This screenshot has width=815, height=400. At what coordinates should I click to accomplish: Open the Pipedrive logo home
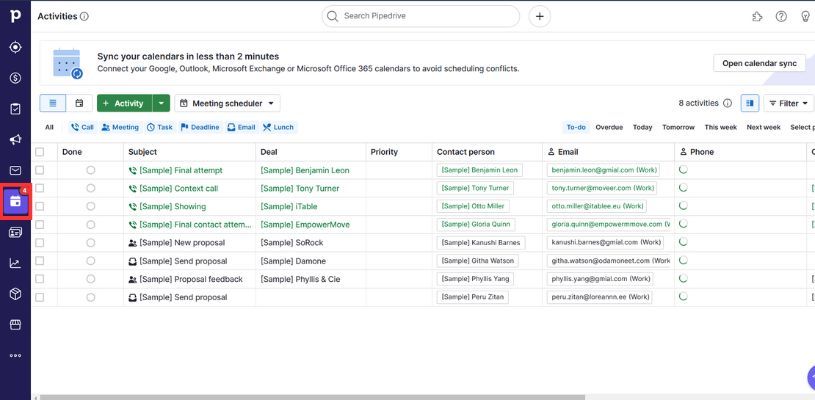pos(15,16)
